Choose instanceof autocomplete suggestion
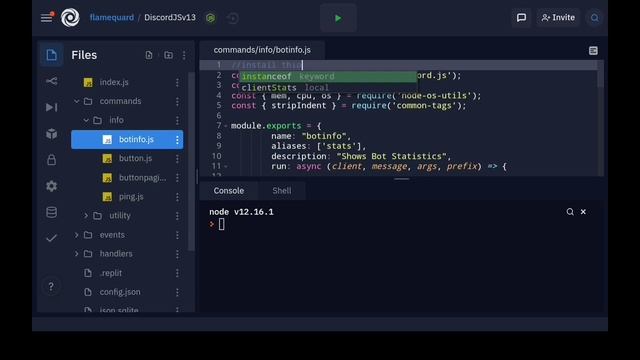 pos(328,76)
